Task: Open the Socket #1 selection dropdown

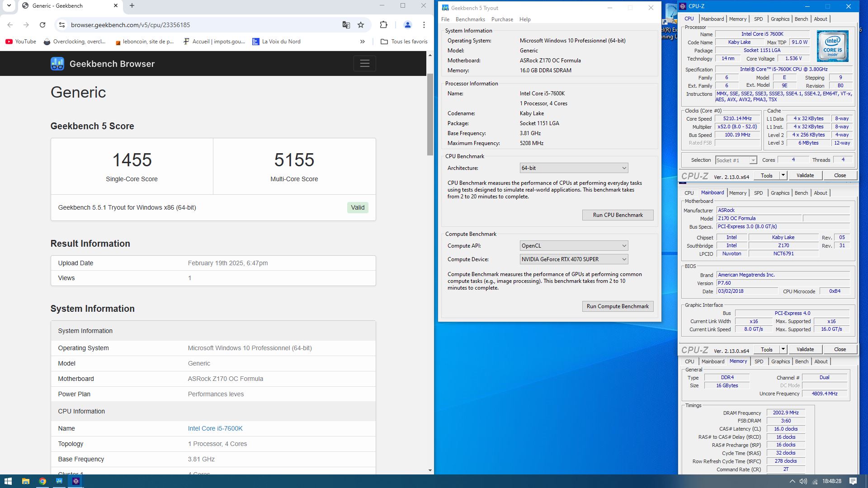Action: (x=736, y=160)
